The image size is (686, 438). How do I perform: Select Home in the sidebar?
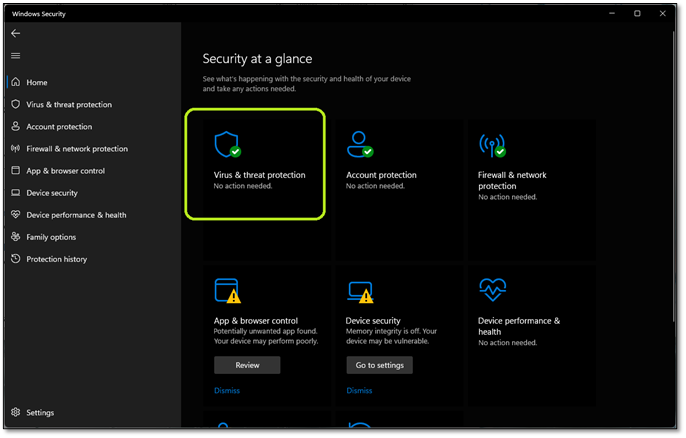pos(37,82)
